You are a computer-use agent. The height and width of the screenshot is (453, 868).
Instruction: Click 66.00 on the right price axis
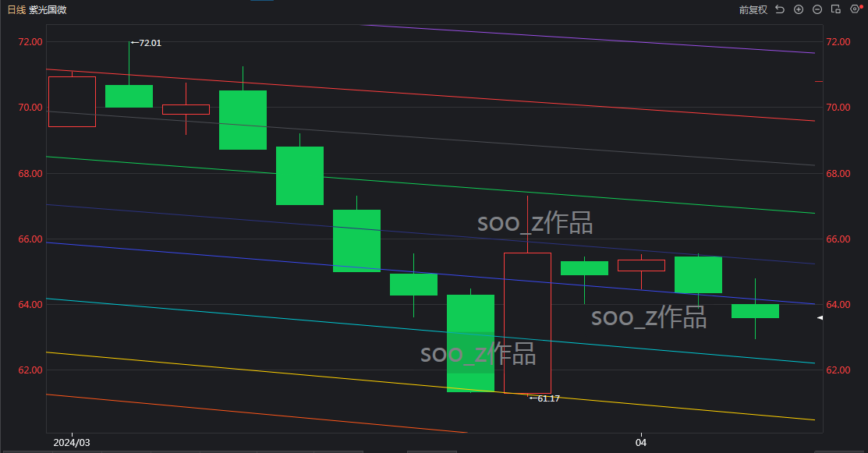click(838, 239)
